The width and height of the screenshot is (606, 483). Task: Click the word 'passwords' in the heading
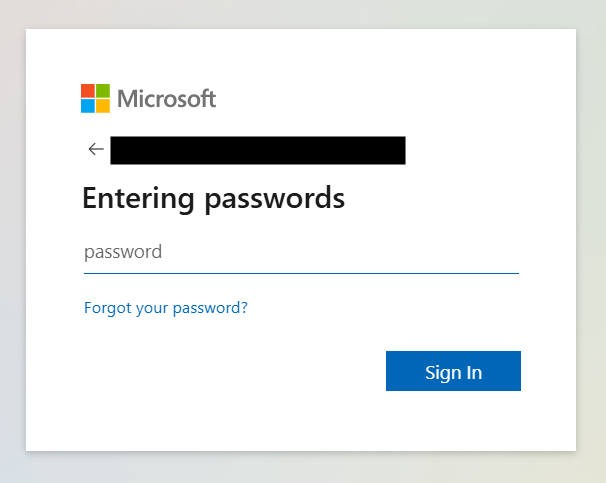274,198
